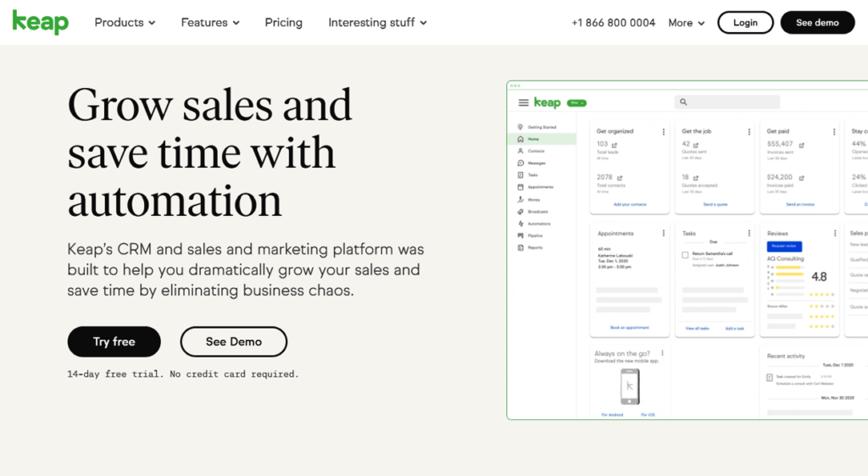
Task: Expand the More dropdown in header
Action: tap(687, 23)
